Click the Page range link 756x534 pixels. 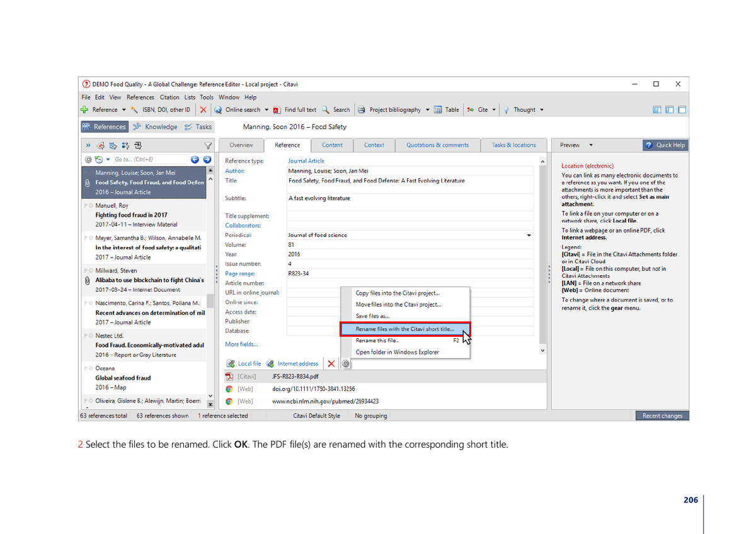240,274
